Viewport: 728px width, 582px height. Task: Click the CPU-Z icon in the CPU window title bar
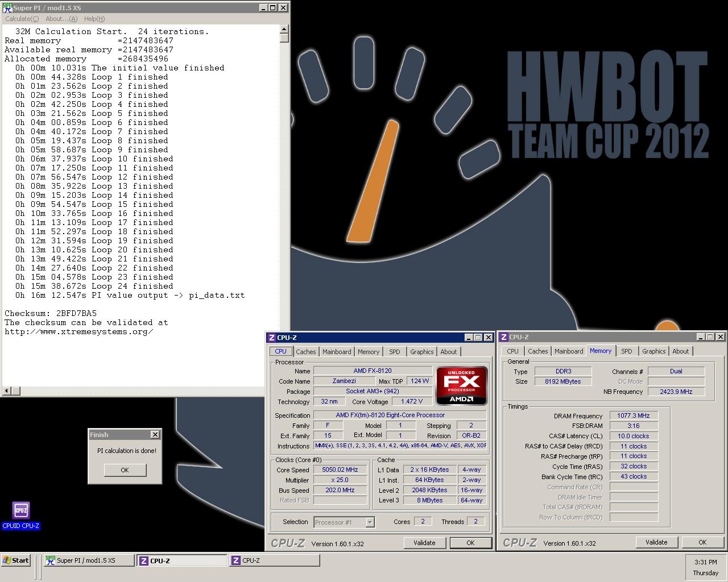pyautogui.click(x=272, y=338)
